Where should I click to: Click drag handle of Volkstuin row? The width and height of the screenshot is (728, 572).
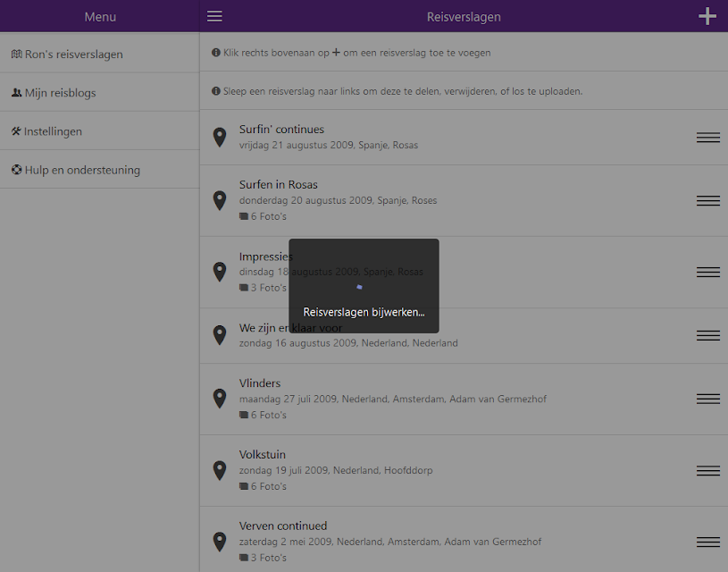[708, 470]
